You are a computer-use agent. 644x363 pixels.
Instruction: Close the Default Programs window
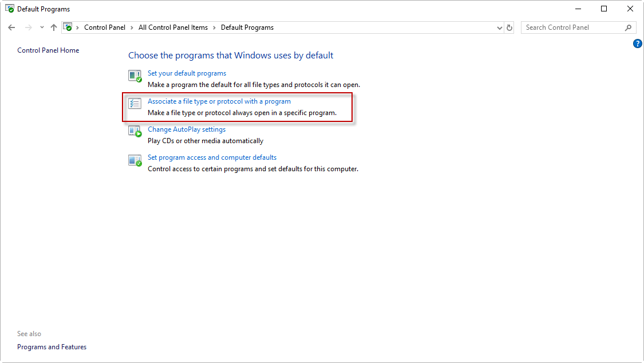[630, 9]
